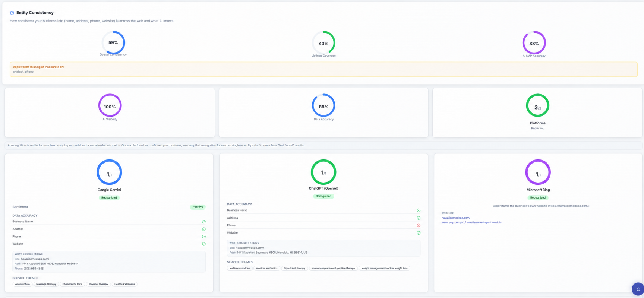The height and width of the screenshot is (298, 644).
Task: Click ChatGPT Website green check icon
Action: click(419, 233)
